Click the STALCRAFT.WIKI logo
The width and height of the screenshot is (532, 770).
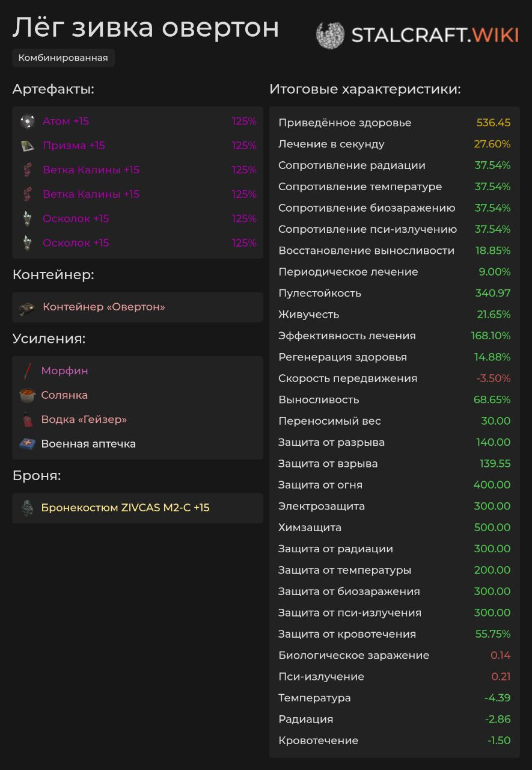coord(417,35)
